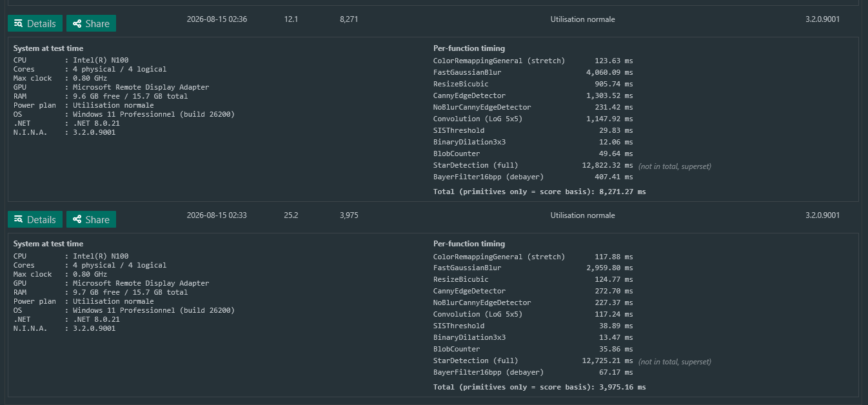Select the timestamp 2026-08-15 02:36

[217, 19]
